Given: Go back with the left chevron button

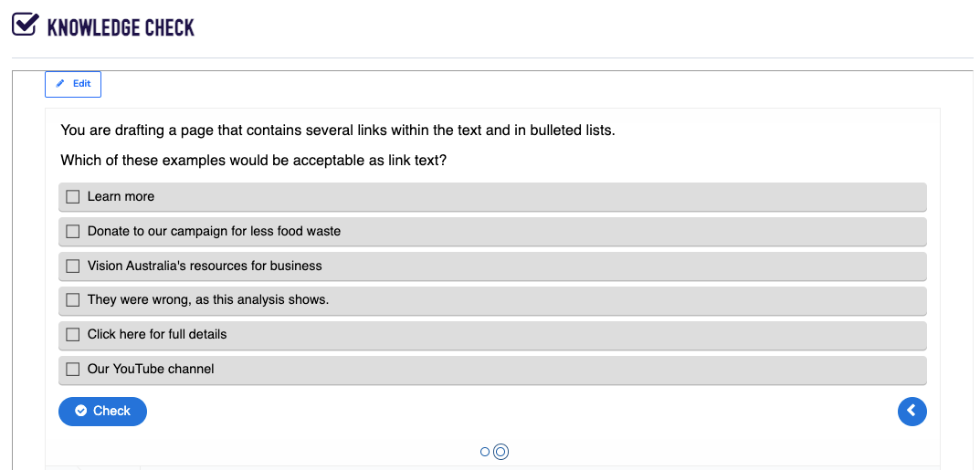Looking at the screenshot, I should [912, 412].
